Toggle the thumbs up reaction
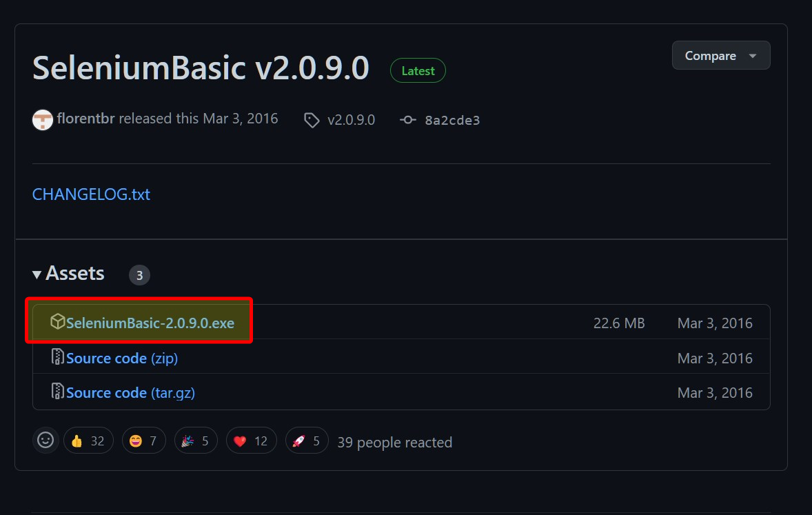 [88, 441]
